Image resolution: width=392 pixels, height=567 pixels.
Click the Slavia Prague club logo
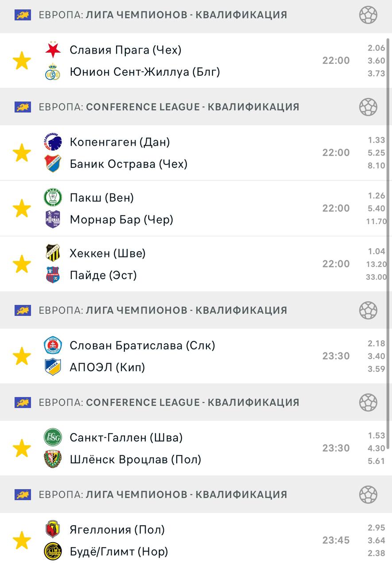tap(53, 50)
